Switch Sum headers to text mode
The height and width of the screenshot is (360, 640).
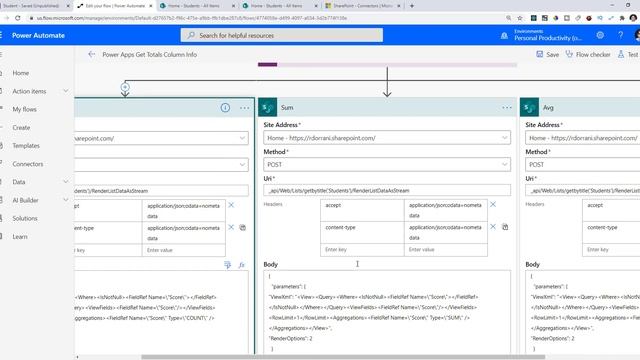pos(505,227)
